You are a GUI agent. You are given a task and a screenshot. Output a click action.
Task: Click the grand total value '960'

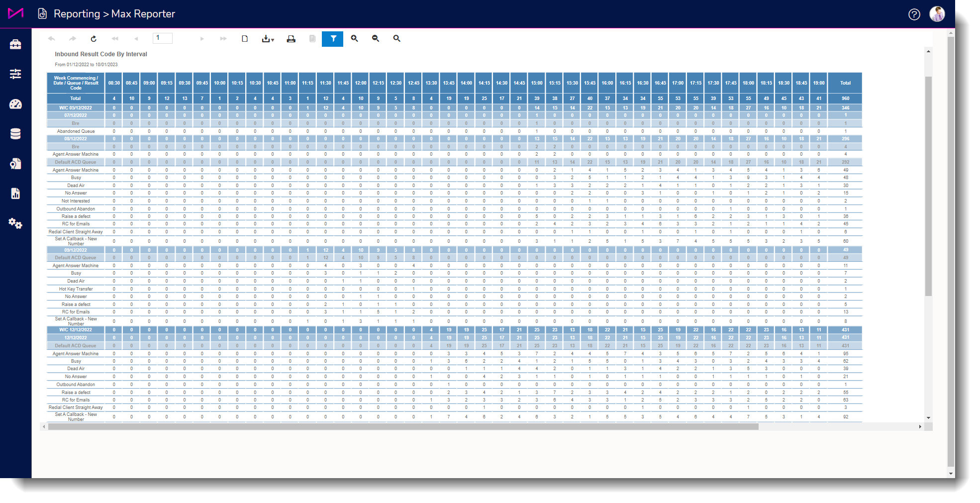845,99
